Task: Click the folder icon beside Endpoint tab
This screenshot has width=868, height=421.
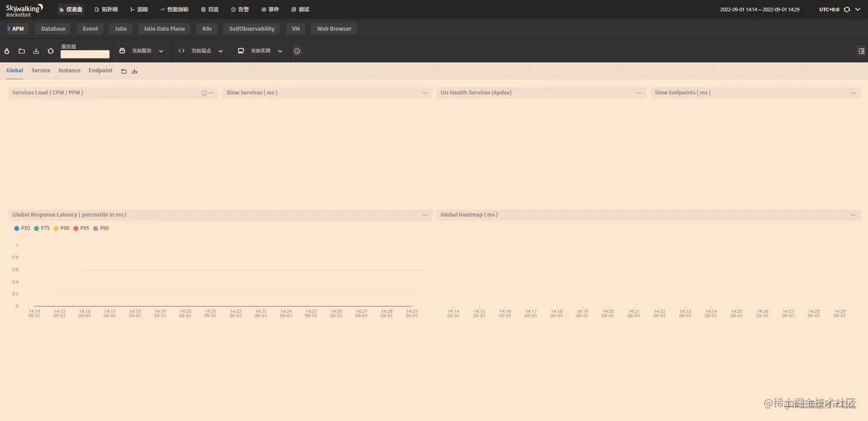Action: pyautogui.click(x=124, y=71)
